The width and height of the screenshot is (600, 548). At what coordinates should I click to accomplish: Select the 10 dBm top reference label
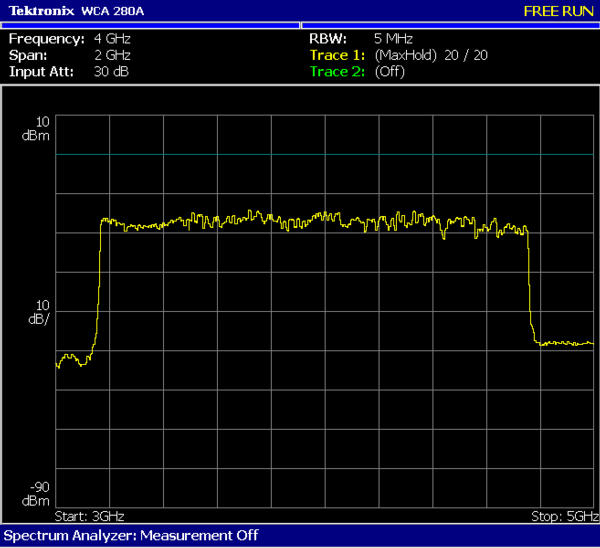click(37, 127)
